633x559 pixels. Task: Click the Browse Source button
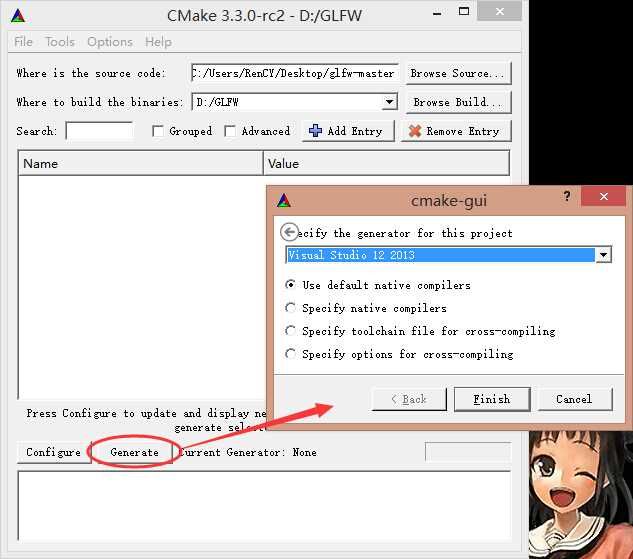tap(458, 73)
